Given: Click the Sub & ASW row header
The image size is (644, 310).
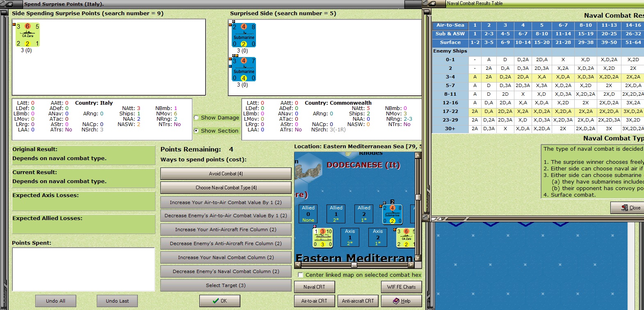Looking at the screenshot, I should [x=450, y=34].
